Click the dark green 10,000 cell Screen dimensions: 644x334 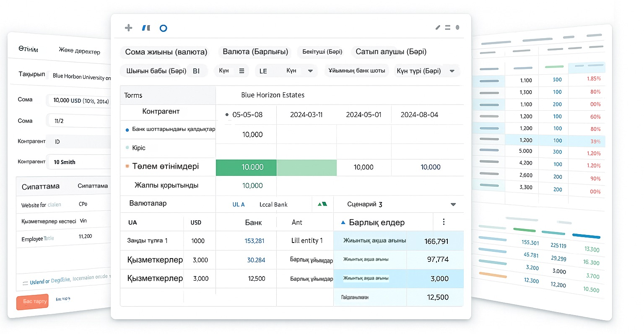246,167
